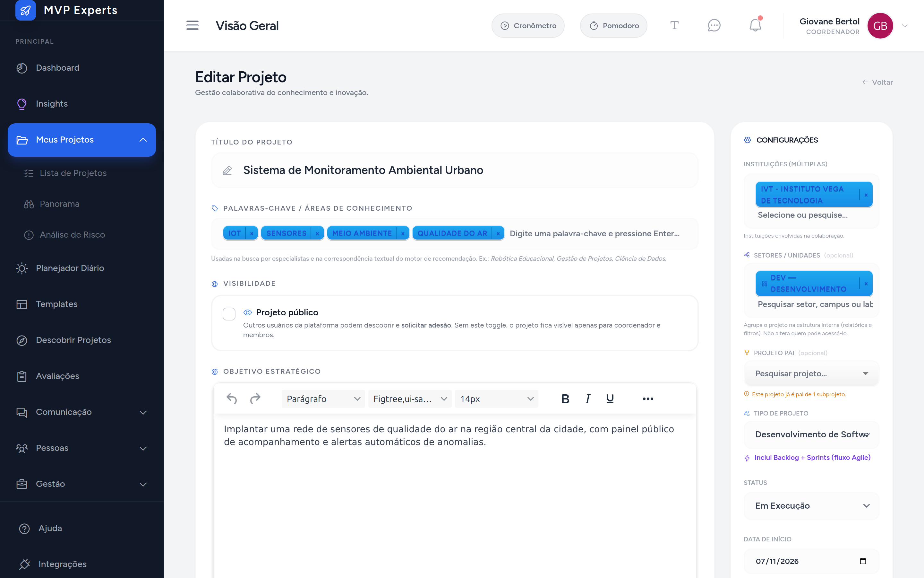Start the Cronômetro timer
The image size is (924, 578).
528,26
